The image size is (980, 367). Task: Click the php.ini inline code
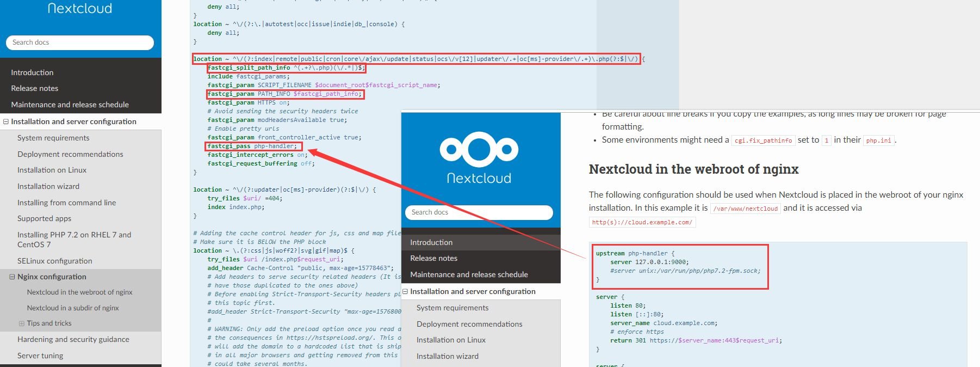[x=878, y=140]
